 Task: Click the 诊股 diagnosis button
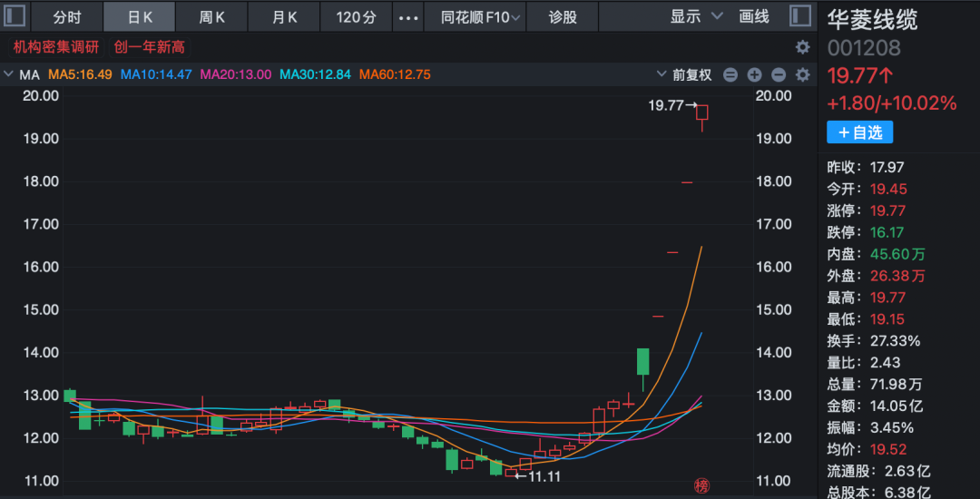click(x=563, y=17)
